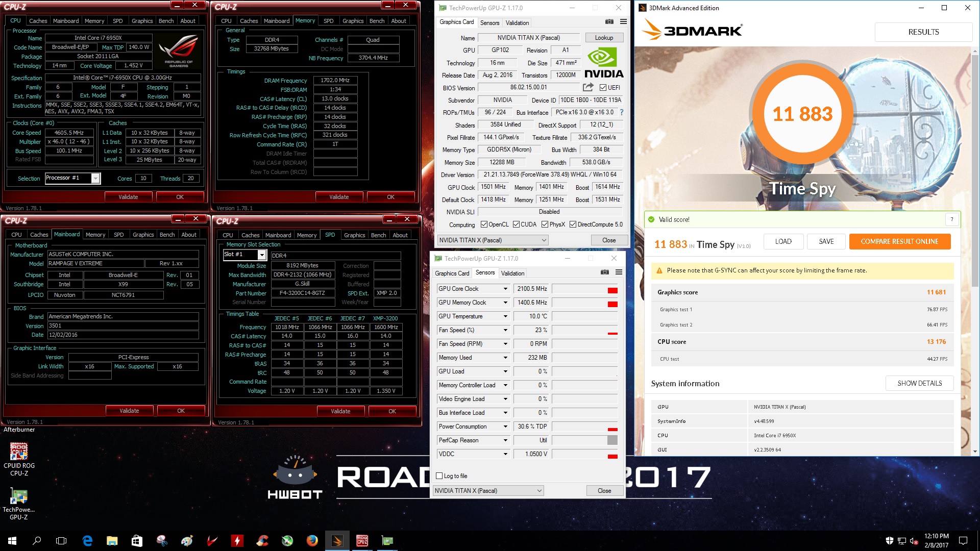The width and height of the screenshot is (980, 551).
Task: Toggle the PhysX computing checkbox
Action: click(x=545, y=224)
